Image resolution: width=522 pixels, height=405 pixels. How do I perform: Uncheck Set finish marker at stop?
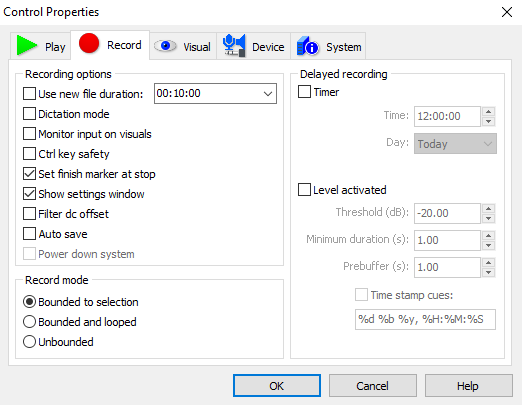click(x=29, y=174)
